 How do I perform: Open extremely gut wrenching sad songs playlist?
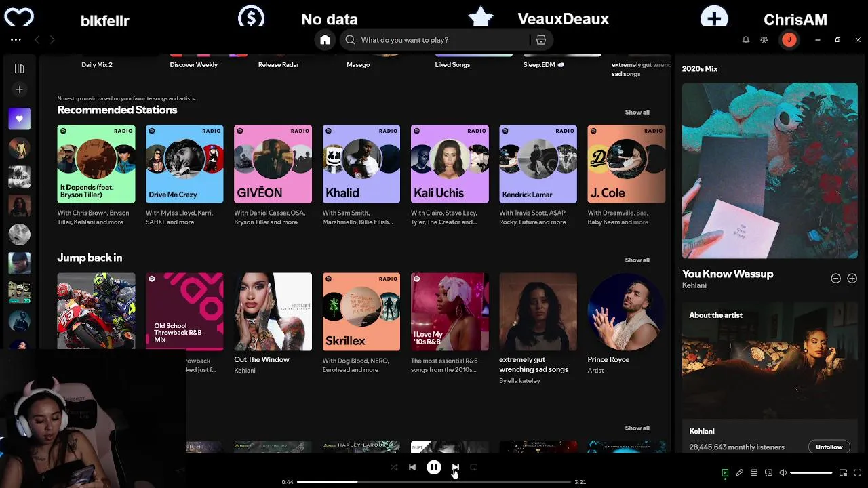tap(538, 312)
